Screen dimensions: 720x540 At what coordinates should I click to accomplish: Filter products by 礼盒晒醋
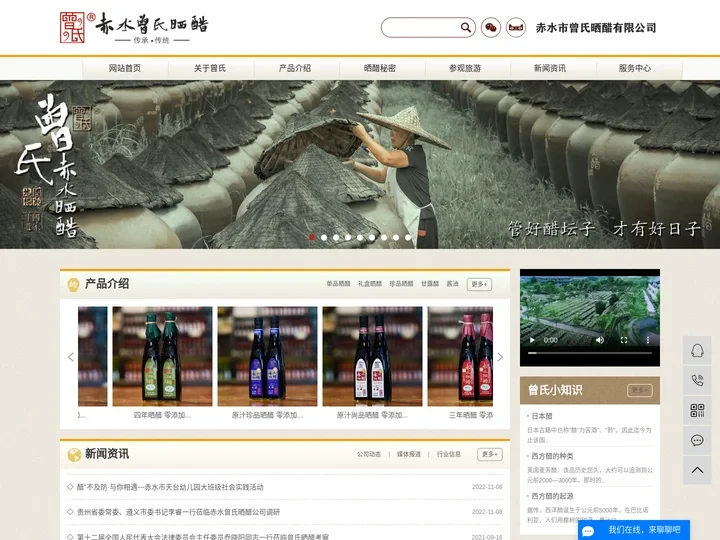click(370, 284)
